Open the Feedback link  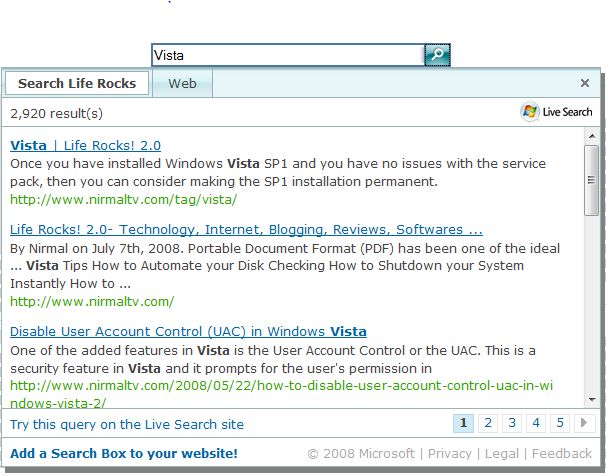click(562, 453)
